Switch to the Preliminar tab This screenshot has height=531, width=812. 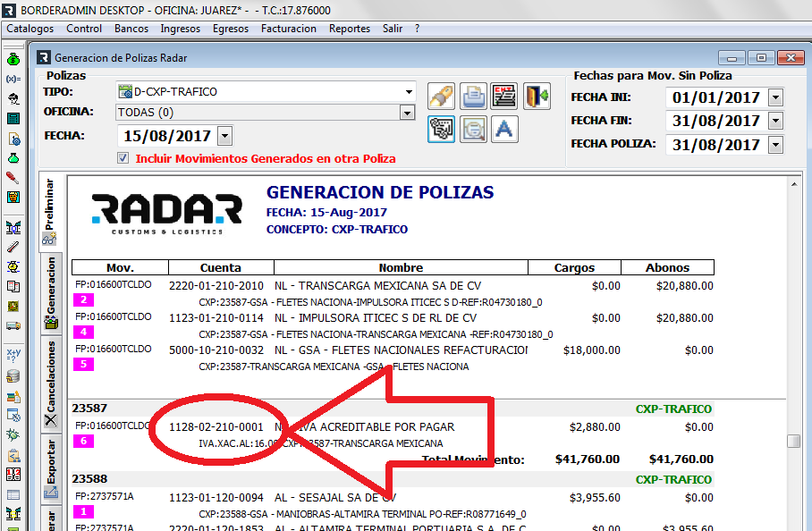click(49, 211)
